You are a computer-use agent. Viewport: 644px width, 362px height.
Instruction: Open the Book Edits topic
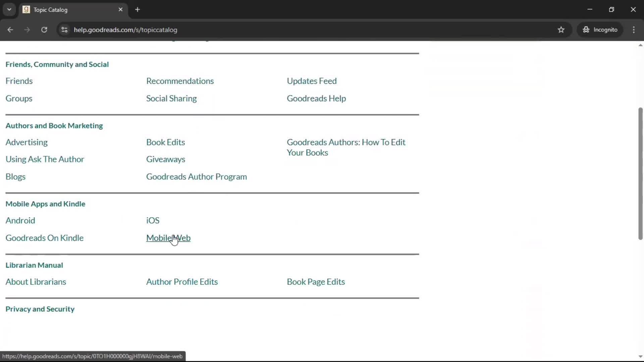tap(166, 142)
